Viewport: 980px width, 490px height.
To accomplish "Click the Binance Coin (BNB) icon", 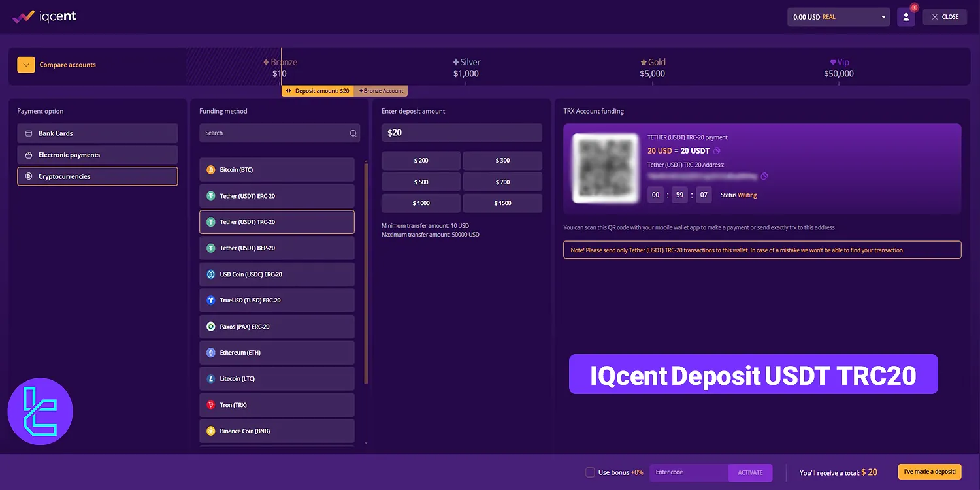I will coord(211,431).
